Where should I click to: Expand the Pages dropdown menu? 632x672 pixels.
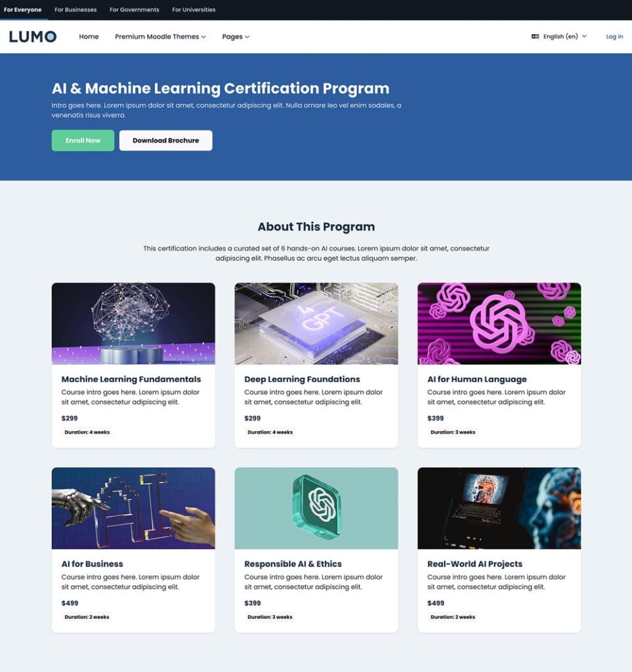(x=234, y=37)
